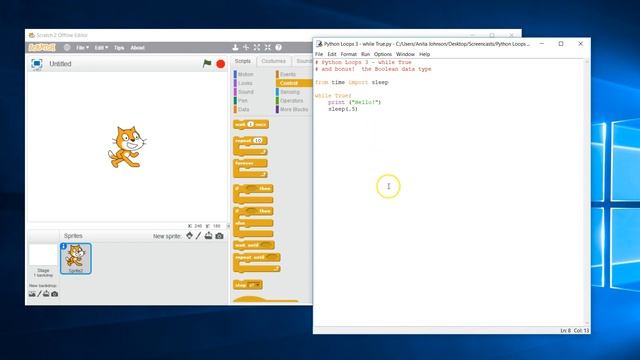Select the Delete scissors tool in Scratch toolbar
This screenshot has width=640, height=360.
click(246, 47)
